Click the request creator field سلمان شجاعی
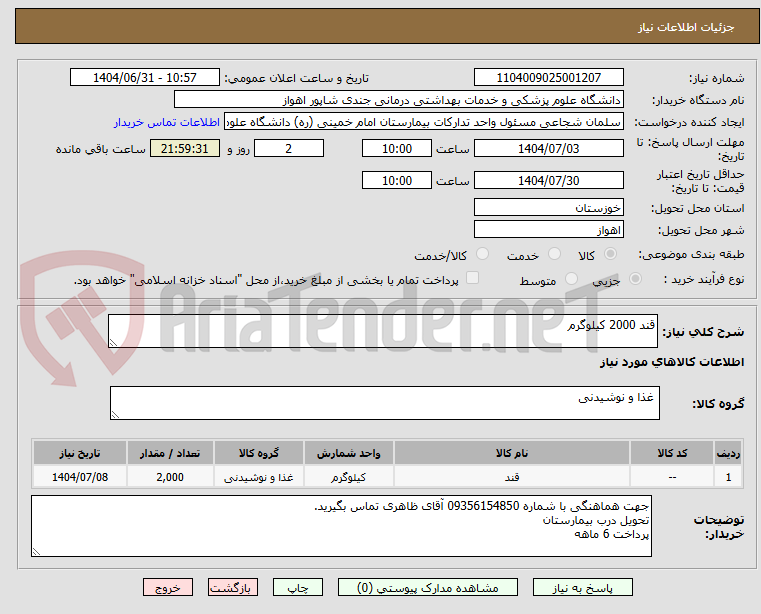 point(423,122)
